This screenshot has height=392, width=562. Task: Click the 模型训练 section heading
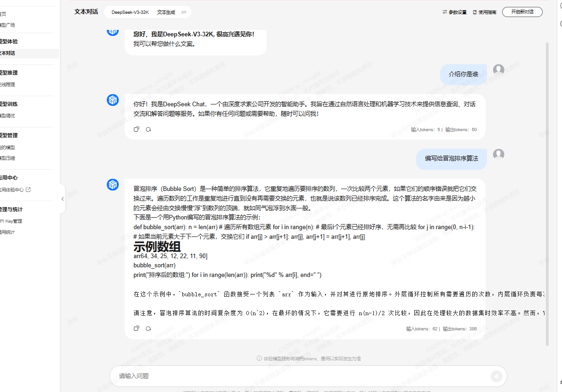click(9, 104)
